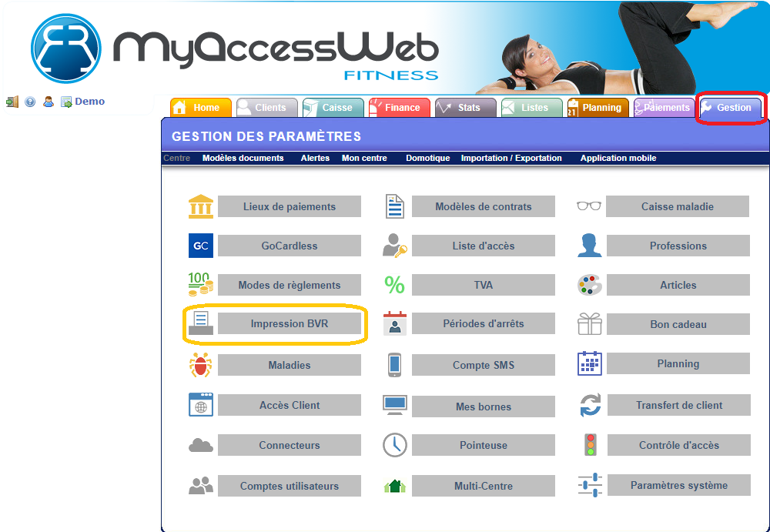The image size is (770, 532).
Task: Open the Home tab
Action: coord(201,108)
